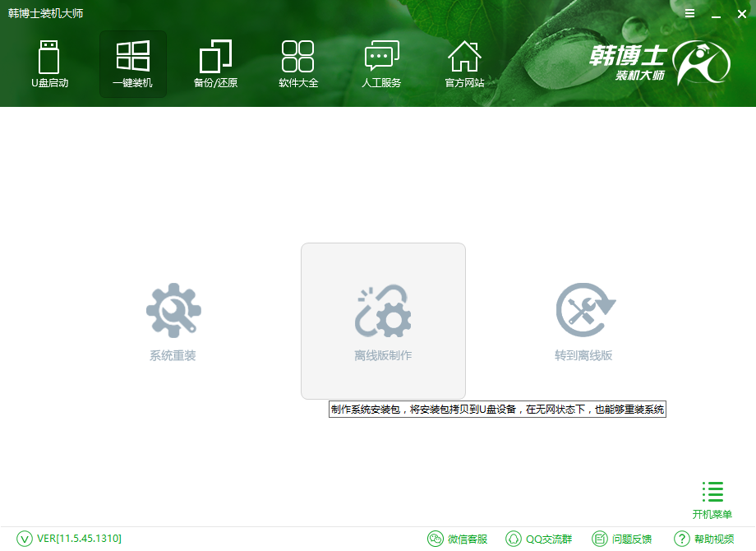Image resolution: width=756 pixels, height=551 pixels.
Task: Open 微信客服 WeChat support
Action: click(460, 539)
